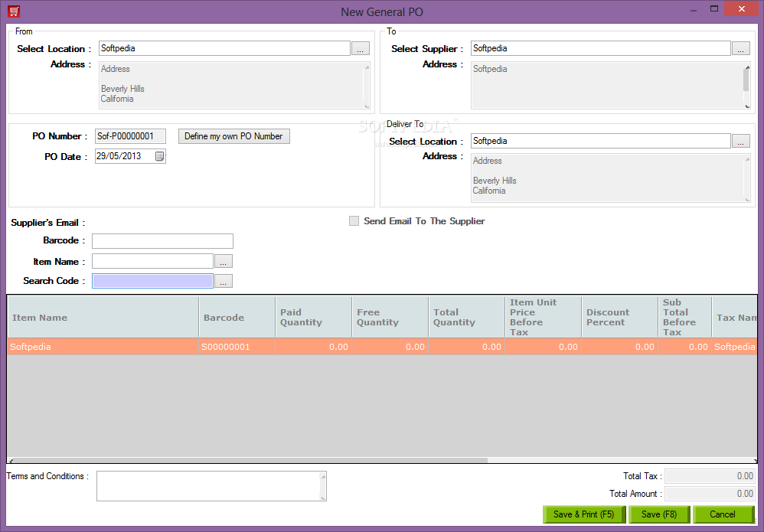Browse Deliver To location with ellipsis button

(x=740, y=142)
